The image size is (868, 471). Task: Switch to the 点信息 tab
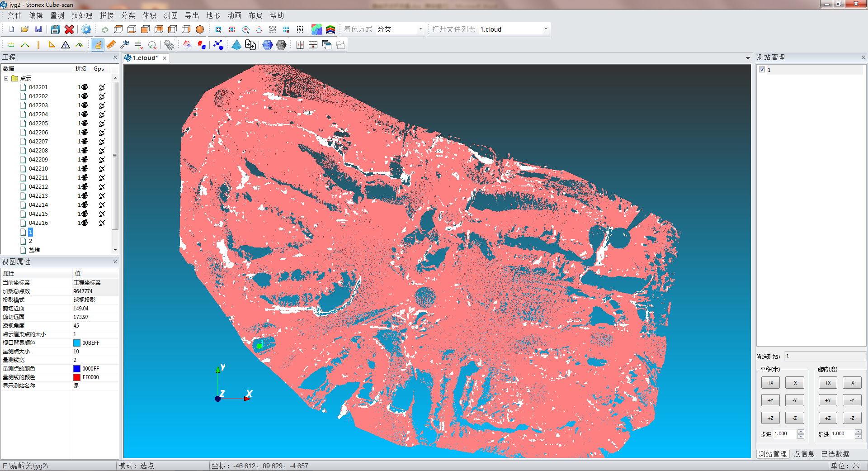tap(804, 454)
